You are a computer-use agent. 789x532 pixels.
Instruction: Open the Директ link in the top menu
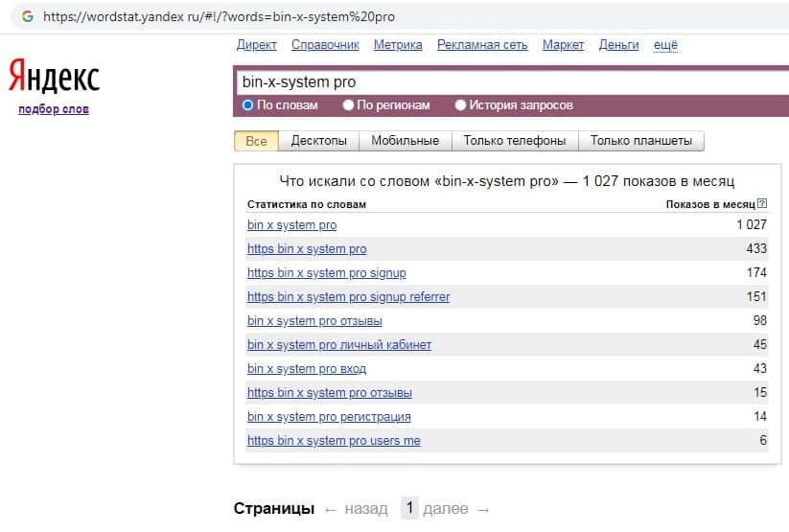[x=256, y=45]
